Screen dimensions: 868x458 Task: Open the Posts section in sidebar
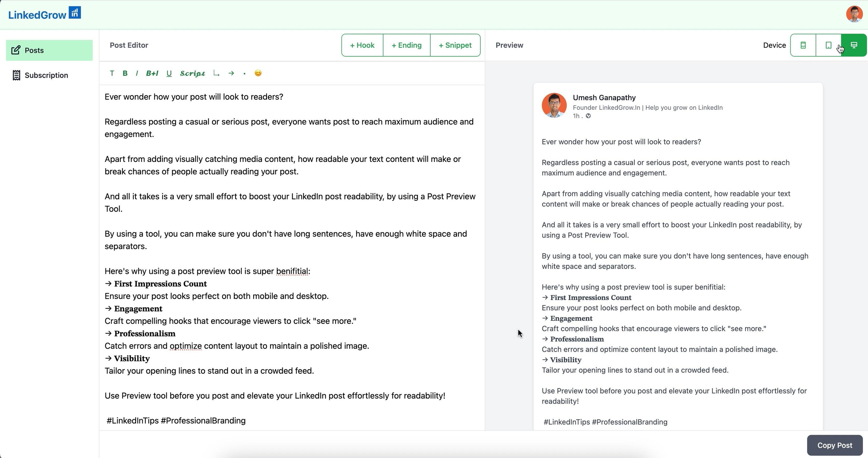point(49,50)
